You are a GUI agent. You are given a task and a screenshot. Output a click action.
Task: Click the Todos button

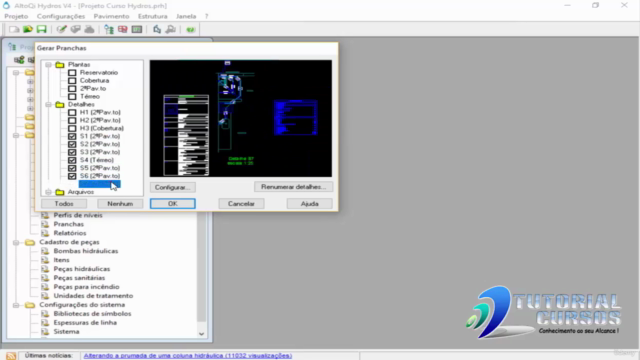[x=64, y=204]
